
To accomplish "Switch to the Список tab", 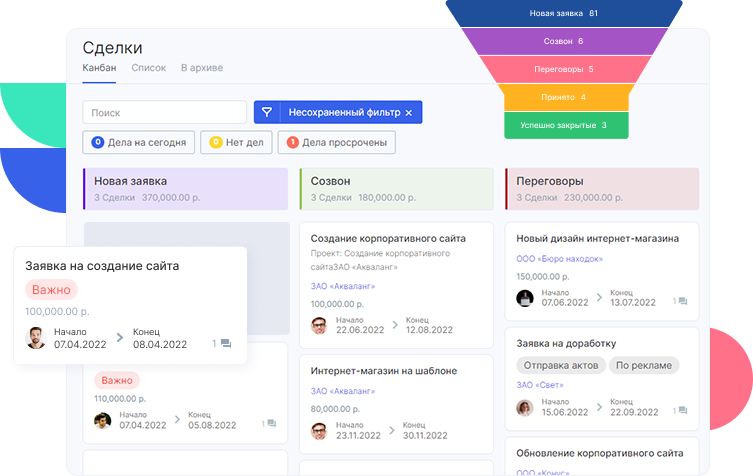I will (x=148, y=68).
